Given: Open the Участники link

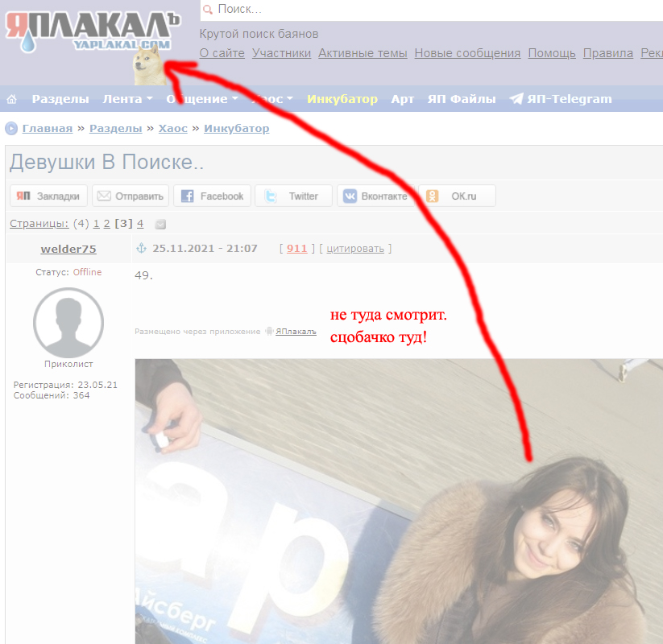Looking at the screenshot, I should point(282,53).
